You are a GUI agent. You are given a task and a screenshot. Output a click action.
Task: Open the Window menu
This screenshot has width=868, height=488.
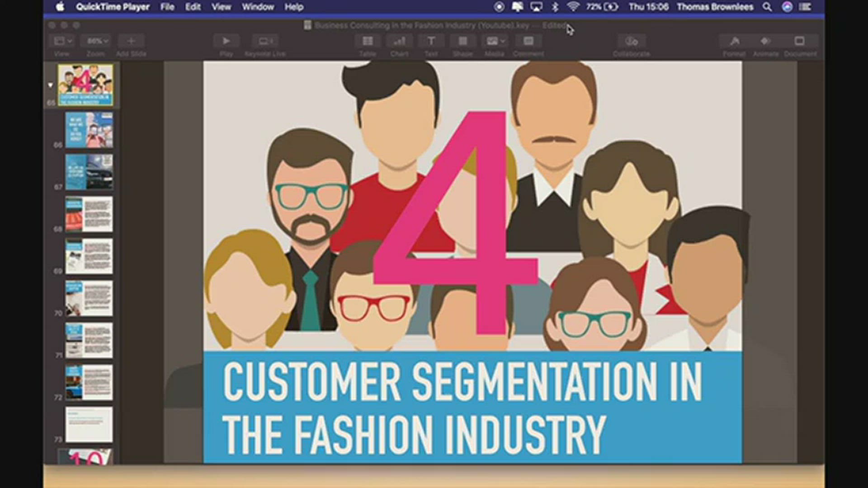pos(258,7)
